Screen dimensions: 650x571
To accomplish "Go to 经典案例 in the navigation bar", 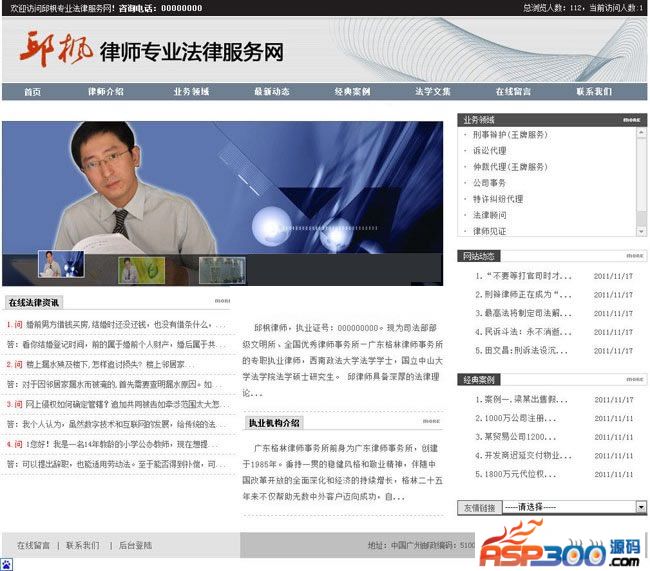I will tap(352, 91).
